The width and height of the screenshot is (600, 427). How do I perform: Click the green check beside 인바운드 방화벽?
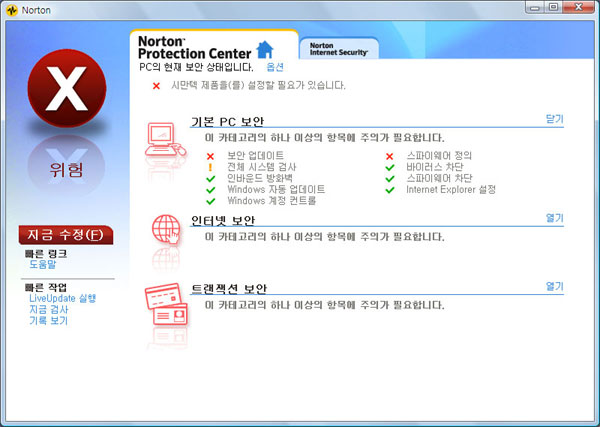[210, 179]
